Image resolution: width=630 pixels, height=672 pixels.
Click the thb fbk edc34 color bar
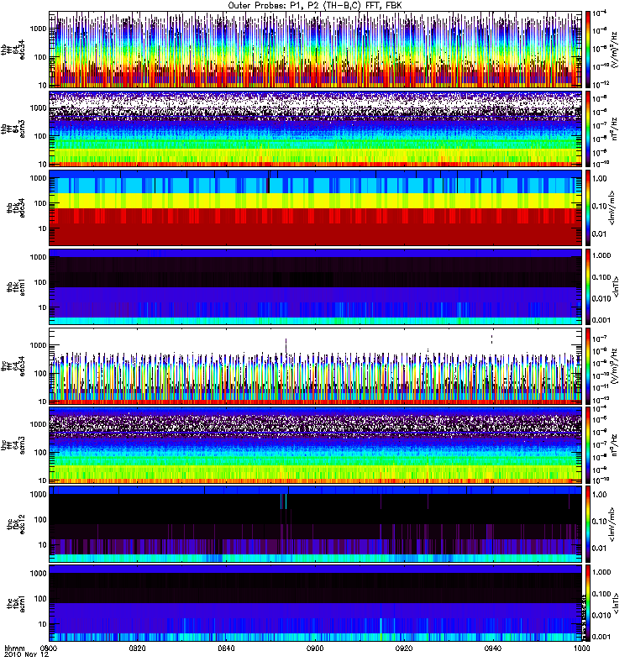click(x=588, y=207)
